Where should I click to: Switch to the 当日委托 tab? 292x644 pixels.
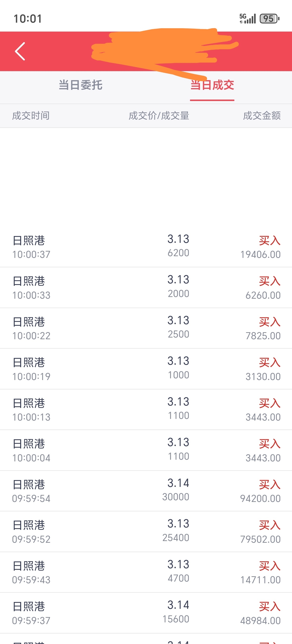click(80, 85)
